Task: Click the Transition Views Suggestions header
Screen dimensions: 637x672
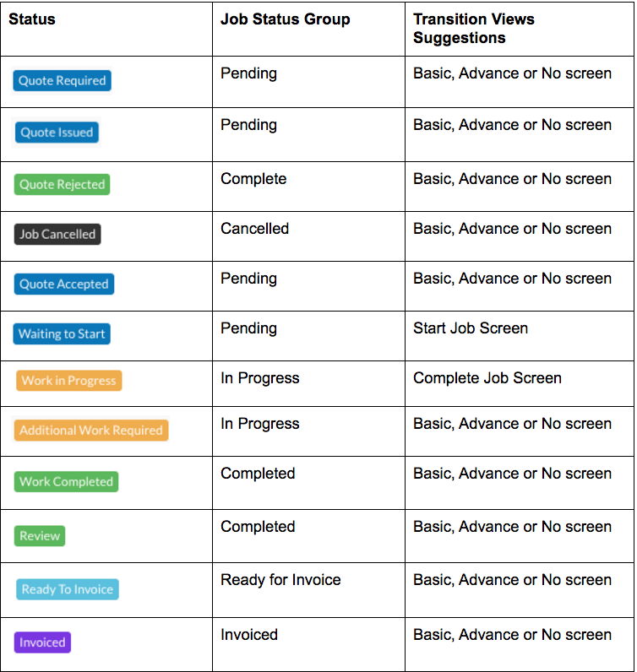Action: pos(474,29)
